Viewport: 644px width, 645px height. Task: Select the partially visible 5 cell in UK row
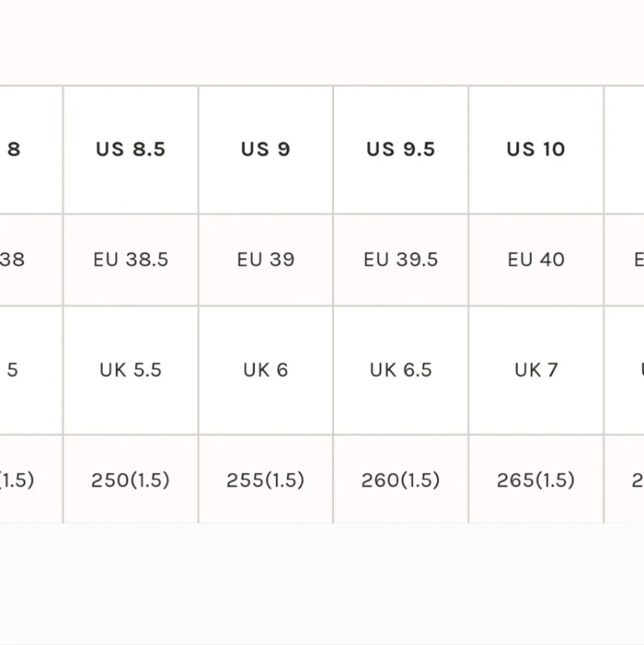click(x=31, y=370)
